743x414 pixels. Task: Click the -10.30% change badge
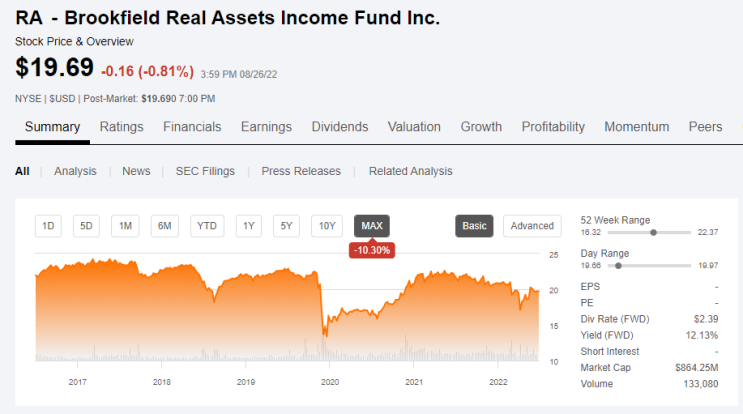pos(372,250)
